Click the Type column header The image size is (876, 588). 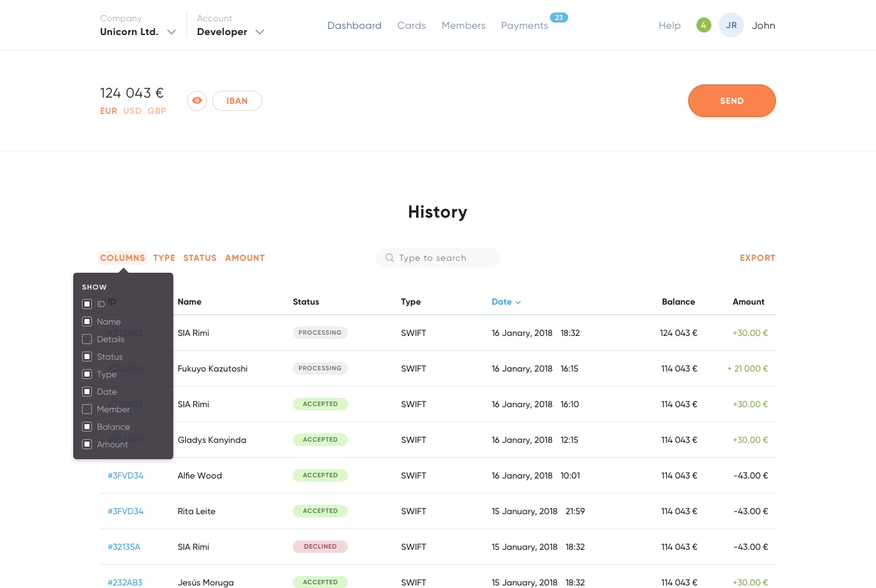pos(411,302)
